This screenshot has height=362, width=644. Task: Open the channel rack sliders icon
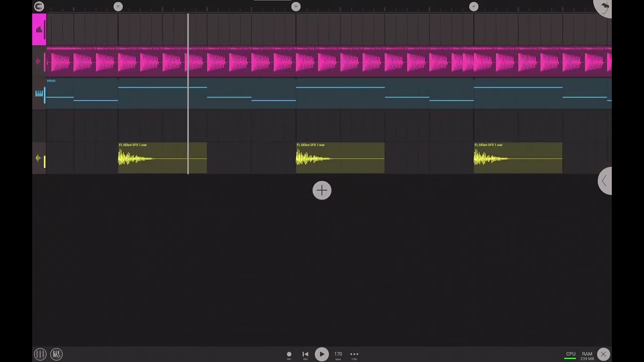pyautogui.click(x=40, y=354)
